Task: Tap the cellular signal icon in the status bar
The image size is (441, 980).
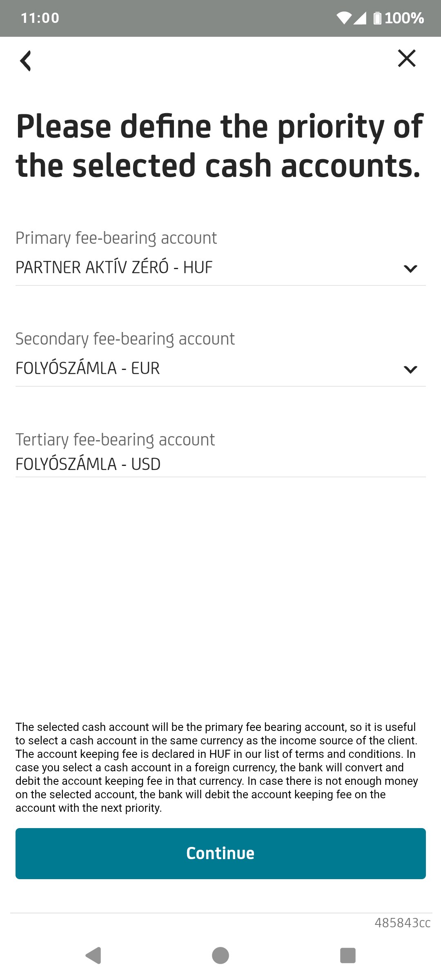Action: point(360,18)
